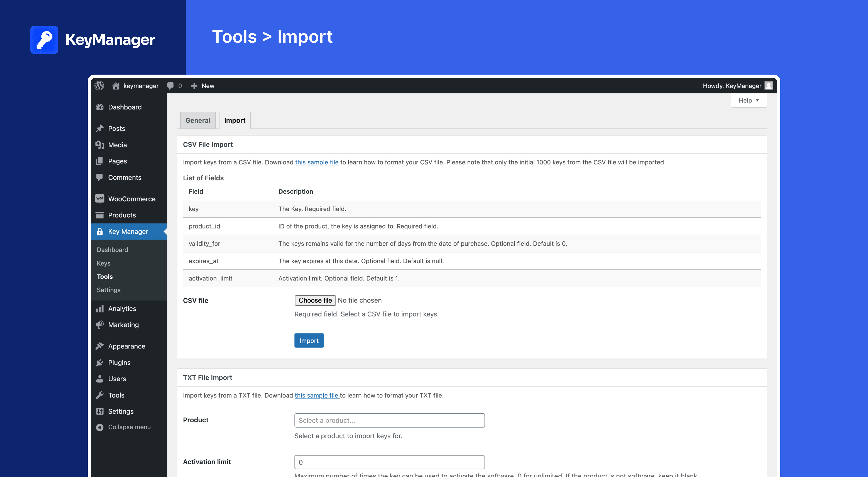Open the Select a product combo box
The height and width of the screenshot is (477, 868).
coord(390,420)
